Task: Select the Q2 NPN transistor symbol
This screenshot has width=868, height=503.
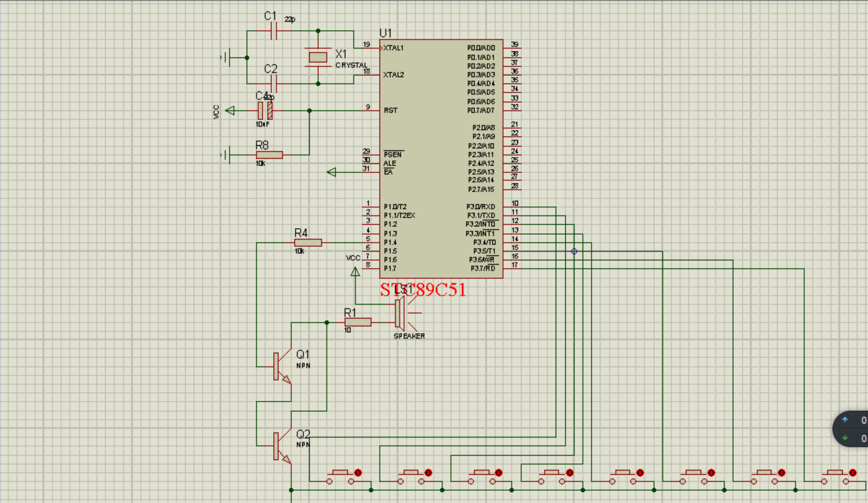Action: [x=281, y=446]
